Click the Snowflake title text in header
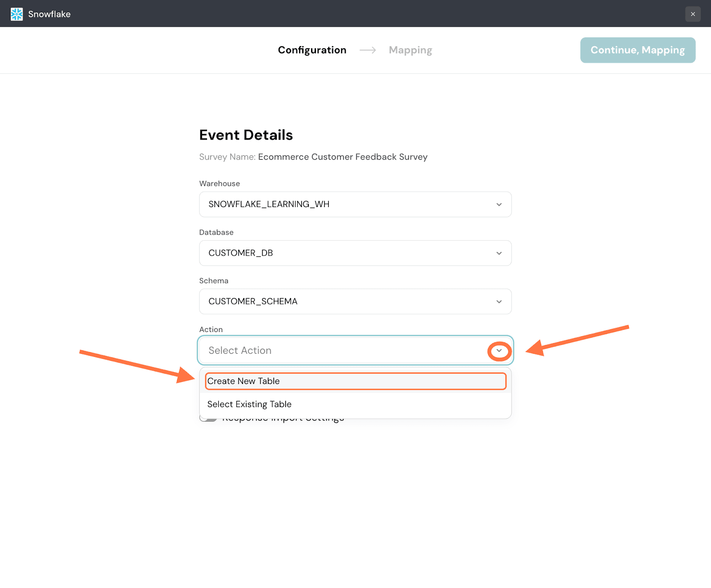The width and height of the screenshot is (711, 588). coord(49,14)
